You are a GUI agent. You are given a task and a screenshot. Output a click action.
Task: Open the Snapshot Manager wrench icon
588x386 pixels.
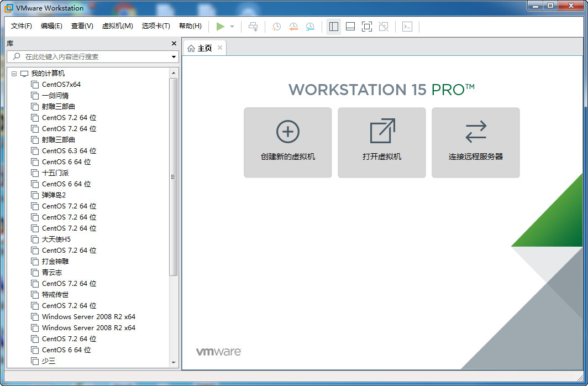tap(310, 27)
